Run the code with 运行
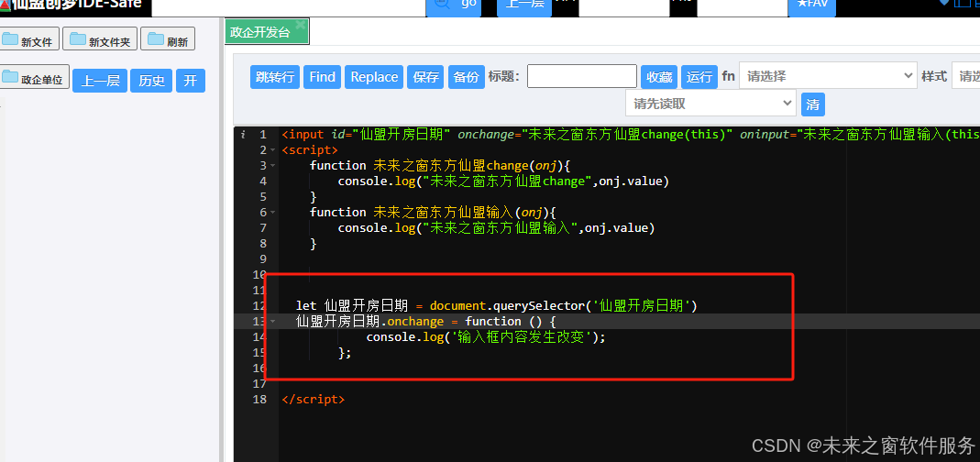The width and height of the screenshot is (980, 462). click(x=699, y=77)
